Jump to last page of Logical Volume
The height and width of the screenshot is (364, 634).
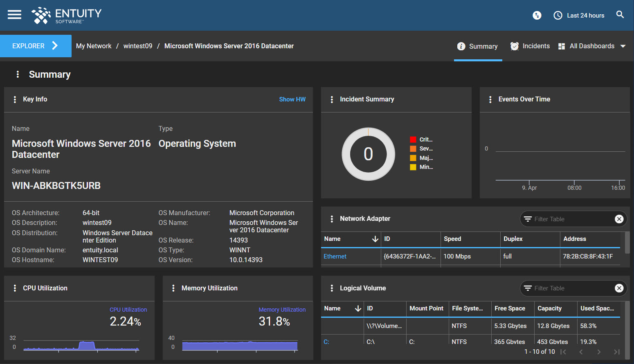617,352
